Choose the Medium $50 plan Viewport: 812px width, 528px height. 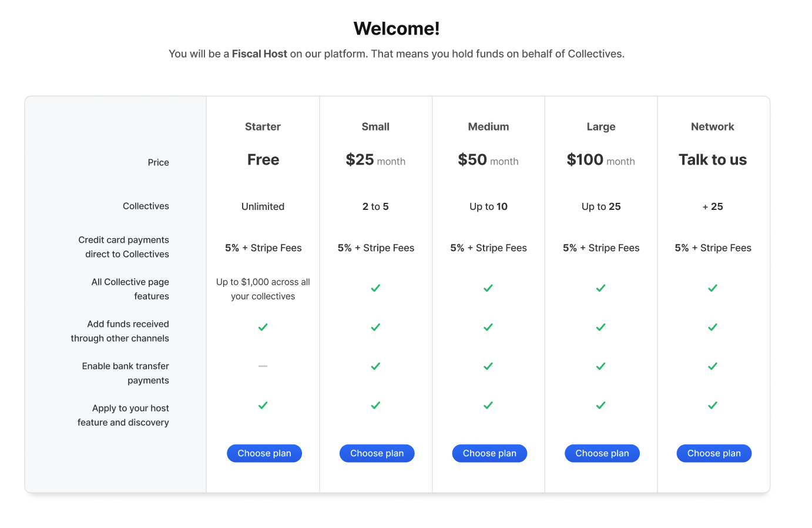point(489,453)
